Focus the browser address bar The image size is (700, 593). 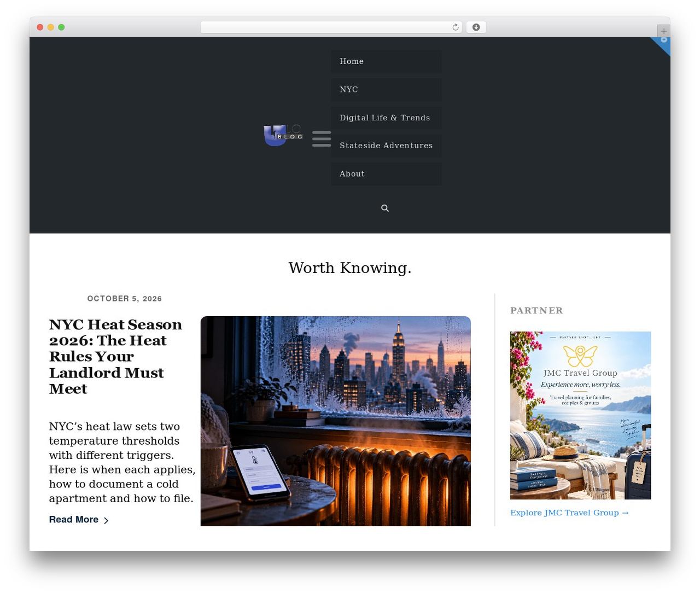point(331,27)
